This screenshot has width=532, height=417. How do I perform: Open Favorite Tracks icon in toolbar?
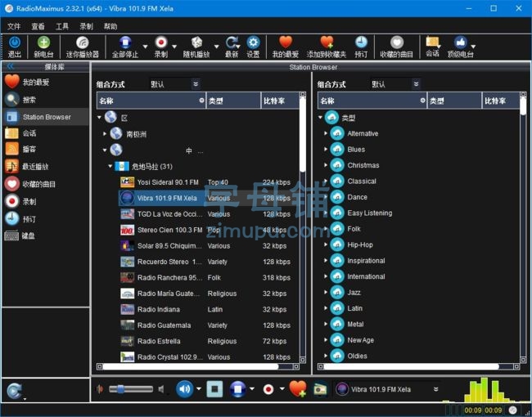(x=397, y=43)
